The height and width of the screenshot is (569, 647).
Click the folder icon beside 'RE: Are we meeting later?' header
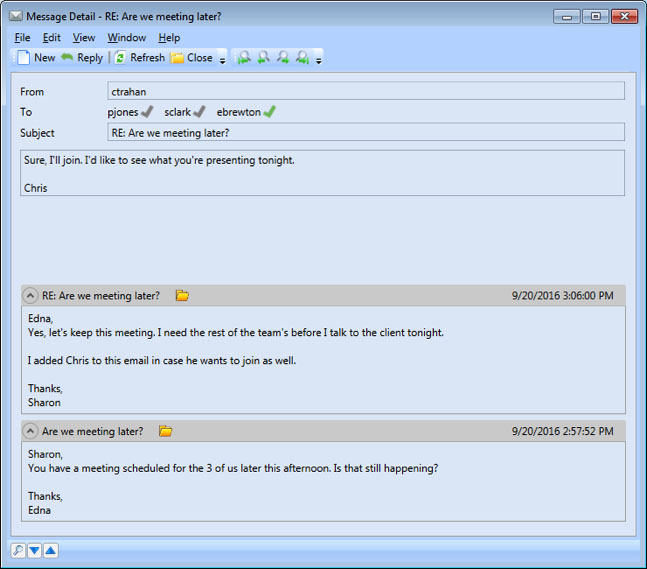click(x=182, y=295)
